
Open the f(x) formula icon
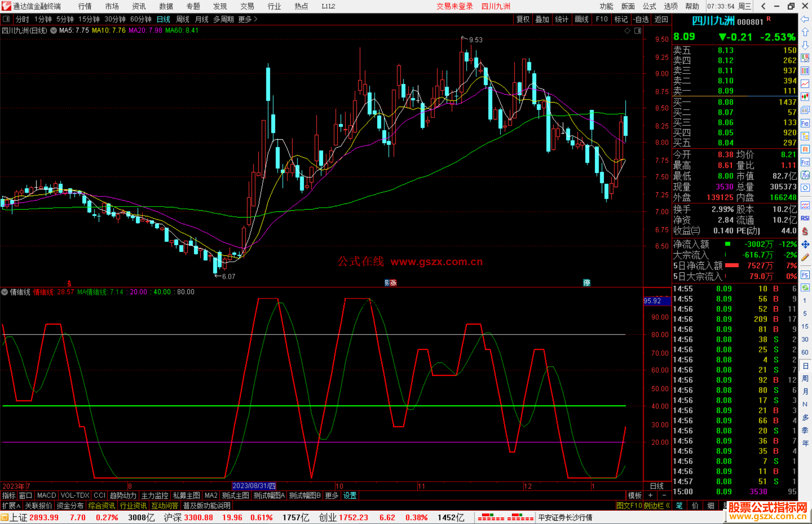[x=805, y=175]
